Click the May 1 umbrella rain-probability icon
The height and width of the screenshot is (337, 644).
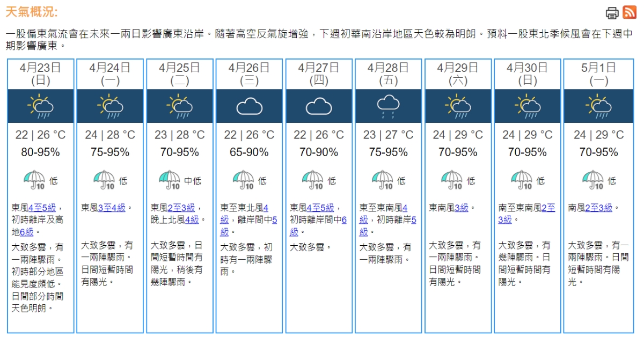[593, 180]
